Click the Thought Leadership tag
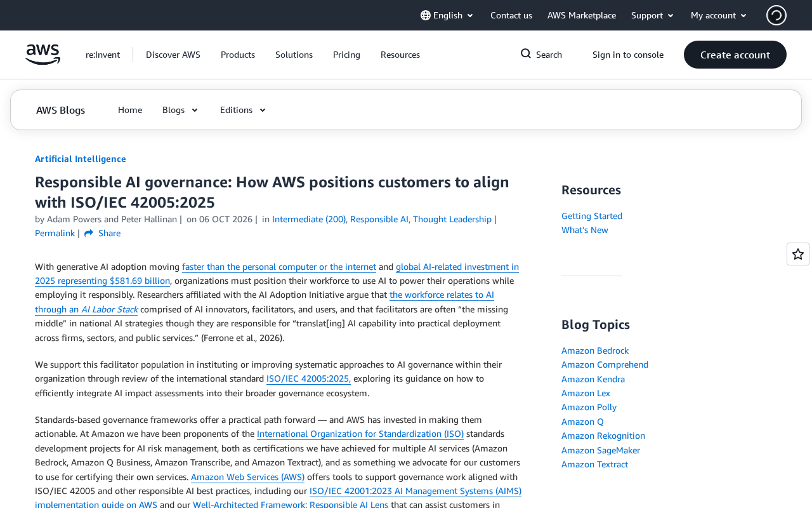This screenshot has height=508, width=812. 452,219
